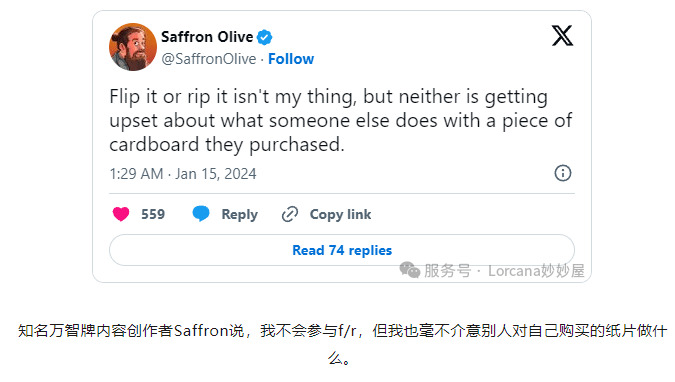Follow the SaffronOlive account
The width and height of the screenshot is (675, 382).
pyautogui.click(x=291, y=59)
